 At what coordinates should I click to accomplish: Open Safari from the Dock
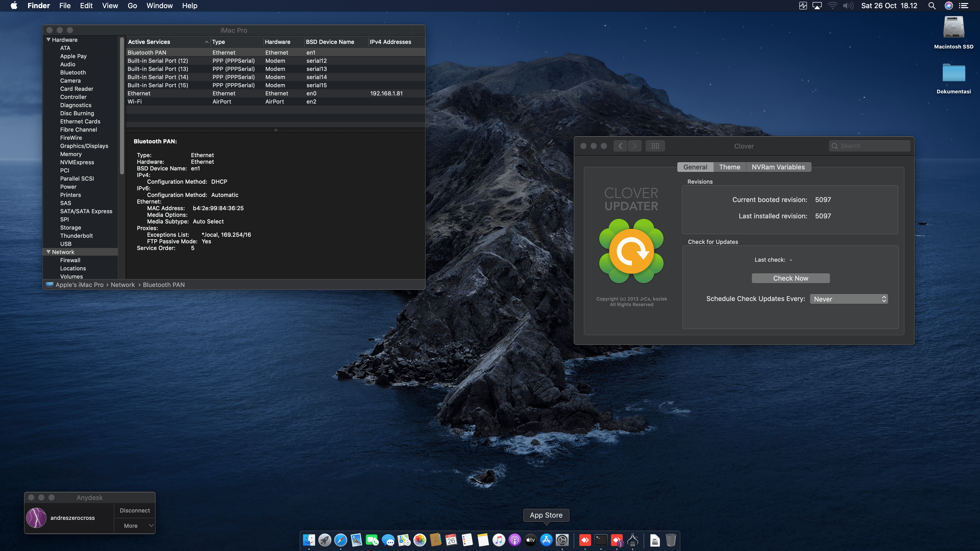coord(340,540)
